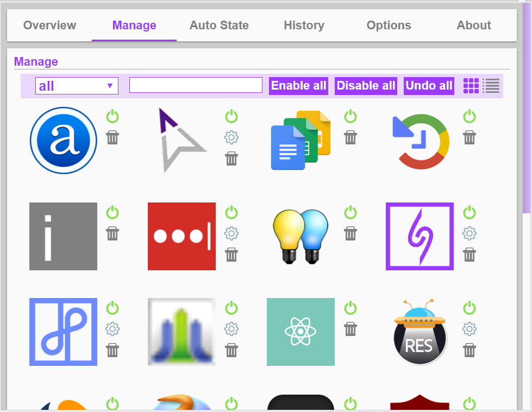
Task: Click the React atom teal icon
Action: click(301, 332)
